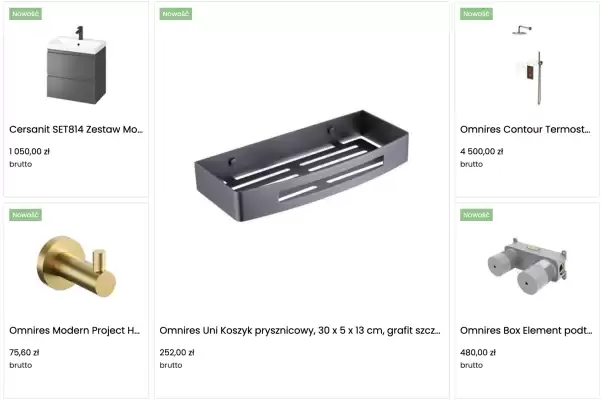Open the Omnires Box Element product image
The image size is (602, 400).
click(x=525, y=267)
